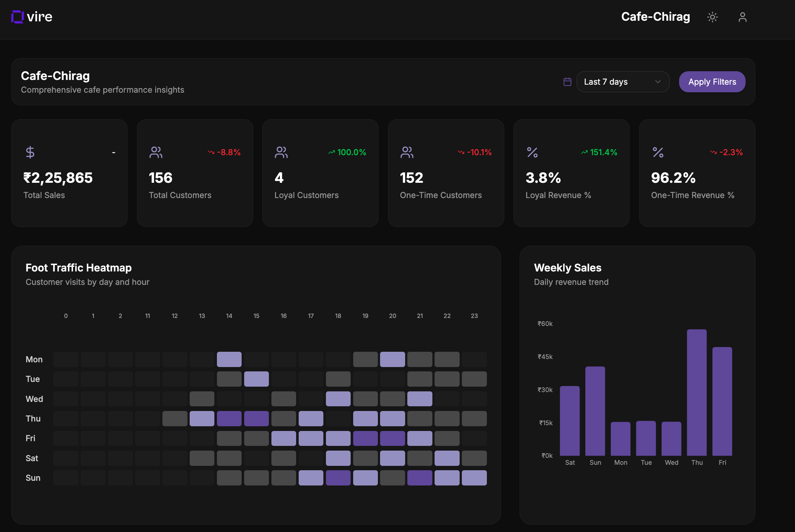The height and width of the screenshot is (532, 795).
Task: Click the hour 23 column label in heatmap
Action: 474,316
